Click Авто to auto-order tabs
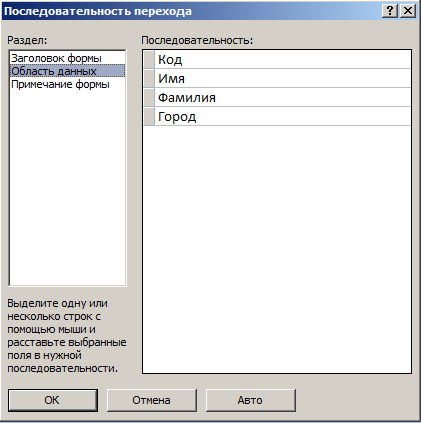 click(x=250, y=400)
